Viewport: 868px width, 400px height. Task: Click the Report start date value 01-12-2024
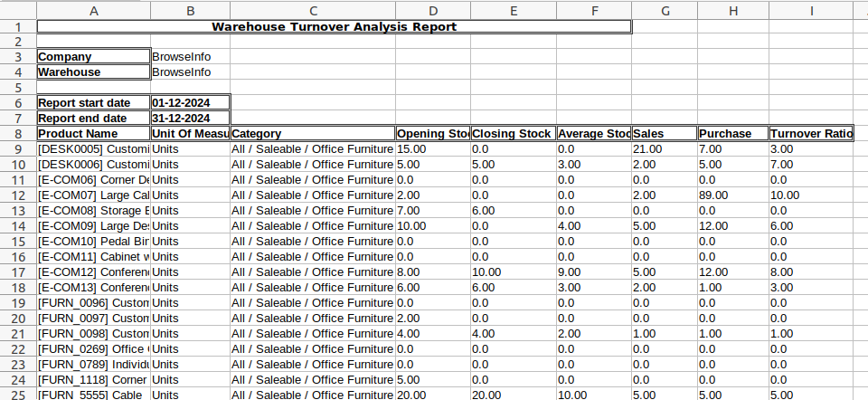[x=190, y=102]
